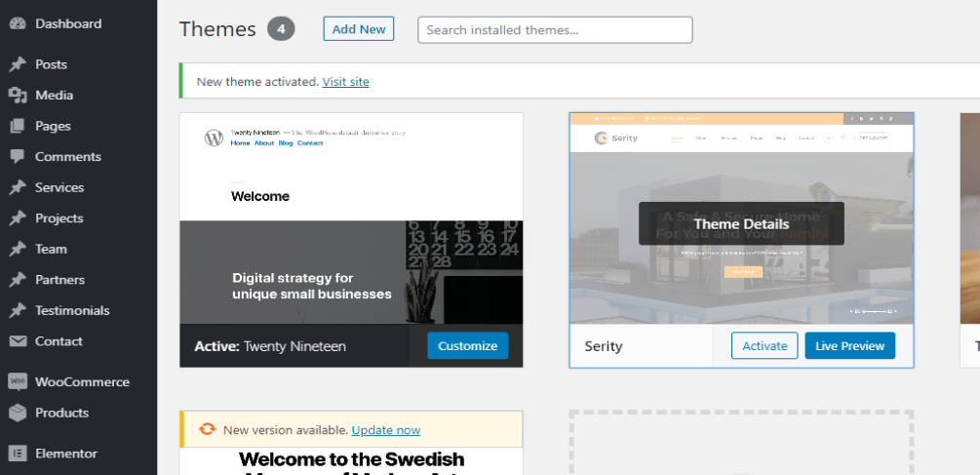Click the Products box icon

point(17,413)
